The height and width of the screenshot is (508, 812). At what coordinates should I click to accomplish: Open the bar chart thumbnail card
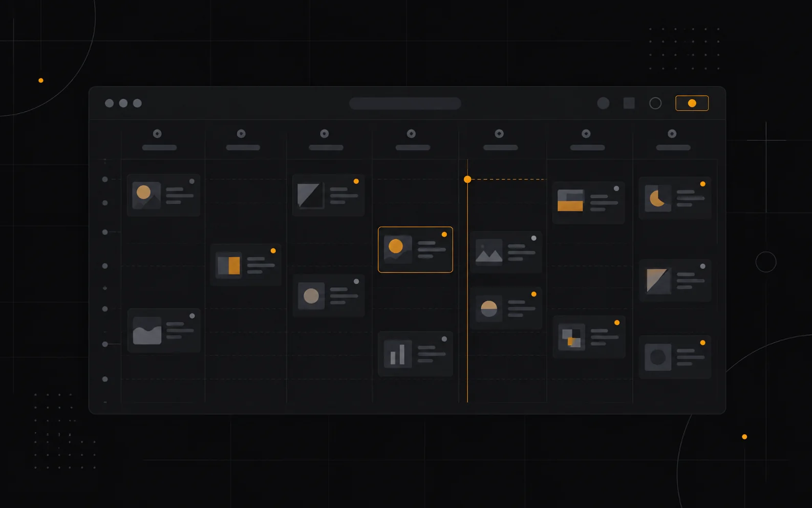click(x=415, y=354)
